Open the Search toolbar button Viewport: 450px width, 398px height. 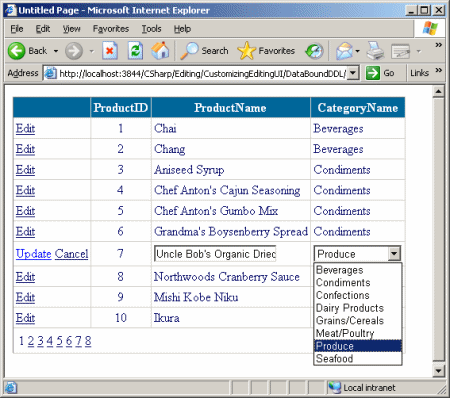tap(204, 51)
